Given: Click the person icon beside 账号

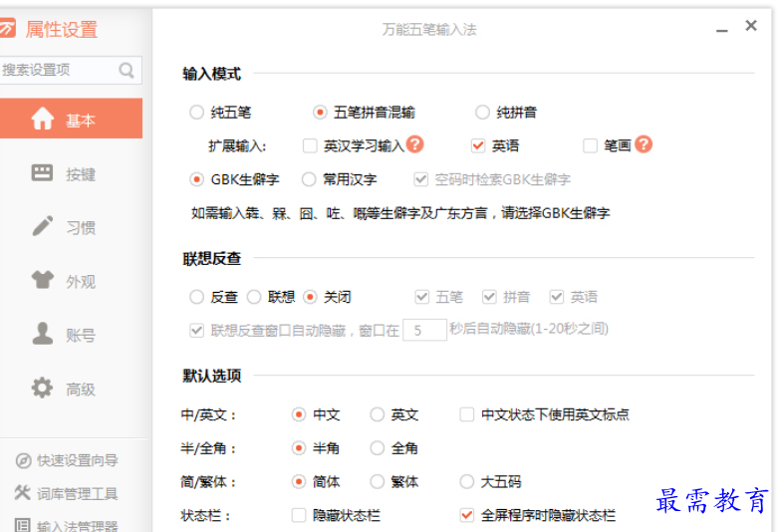Looking at the screenshot, I should point(43,333).
